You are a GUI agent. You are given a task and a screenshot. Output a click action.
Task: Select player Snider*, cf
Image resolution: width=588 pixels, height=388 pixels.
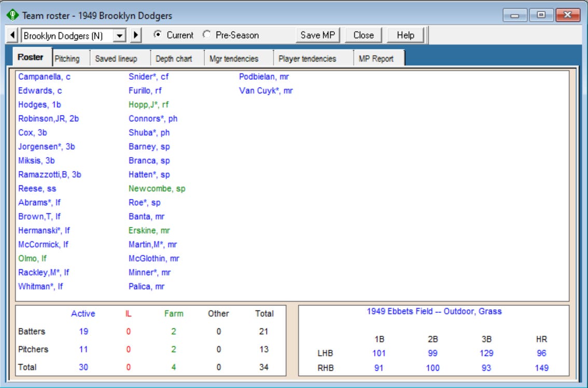[148, 77]
